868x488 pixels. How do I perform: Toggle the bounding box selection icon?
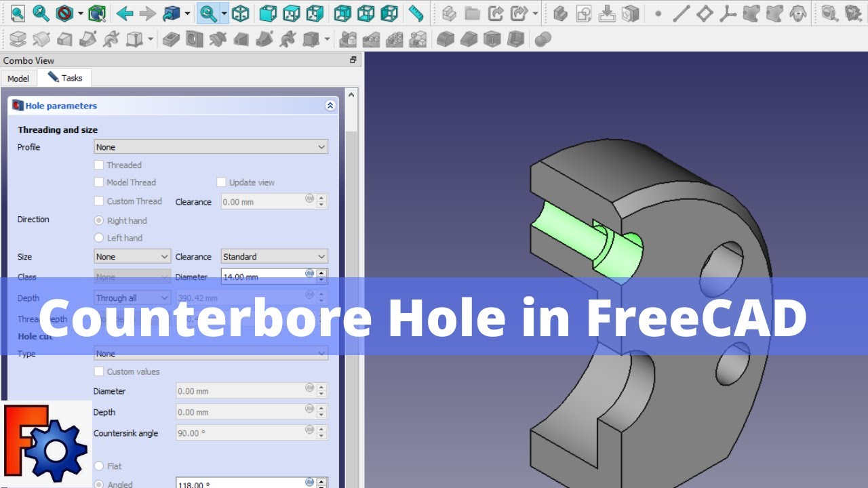point(98,13)
